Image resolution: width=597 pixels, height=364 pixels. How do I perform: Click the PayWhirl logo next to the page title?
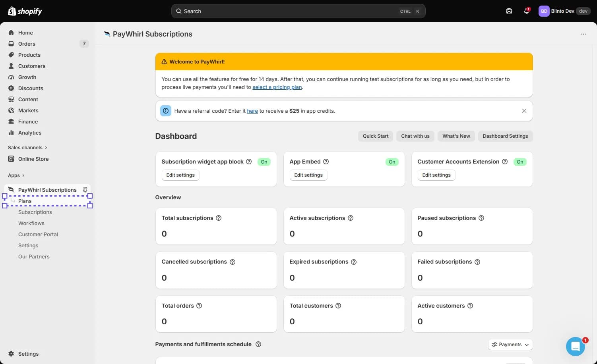[x=107, y=34]
